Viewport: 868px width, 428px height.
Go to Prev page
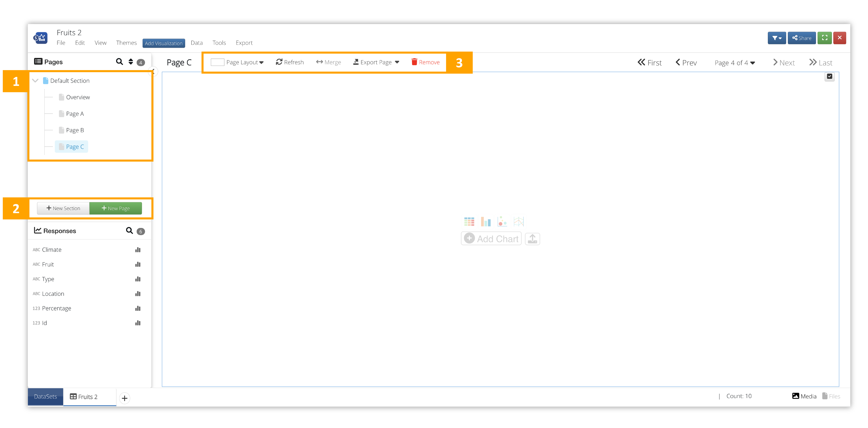pos(686,63)
